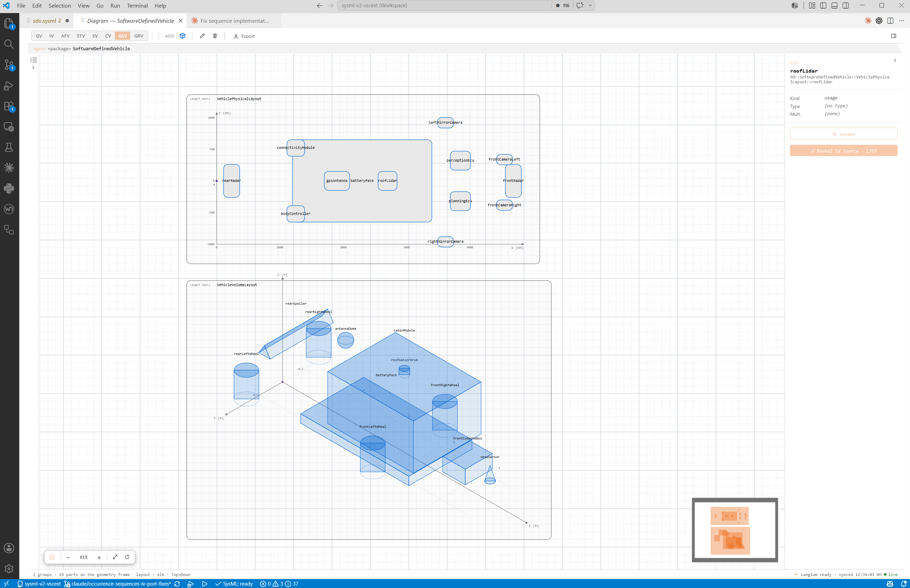Image resolution: width=910 pixels, height=588 pixels.
Task: Open more editor actions ellipsis
Action: coord(901,21)
